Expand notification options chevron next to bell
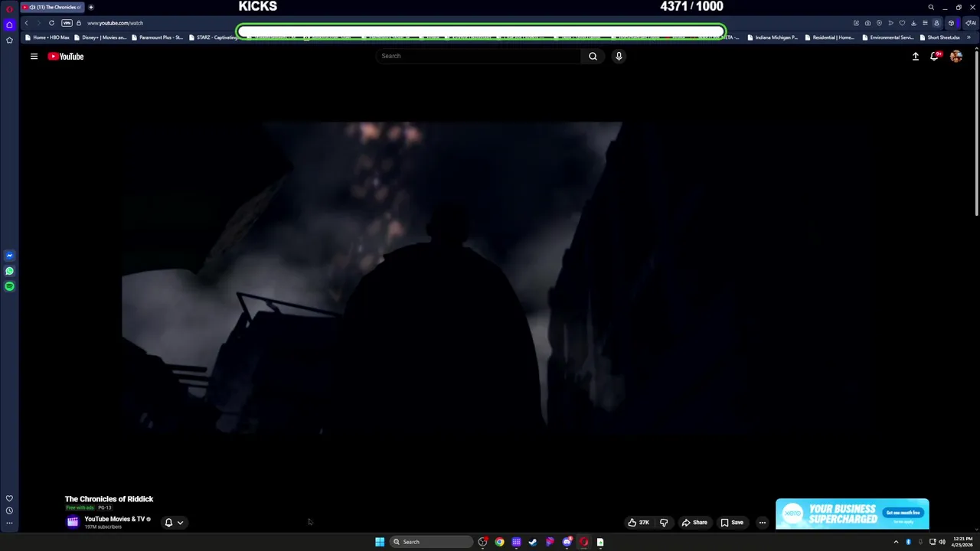This screenshot has height=551, width=980. pyautogui.click(x=180, y=523)
